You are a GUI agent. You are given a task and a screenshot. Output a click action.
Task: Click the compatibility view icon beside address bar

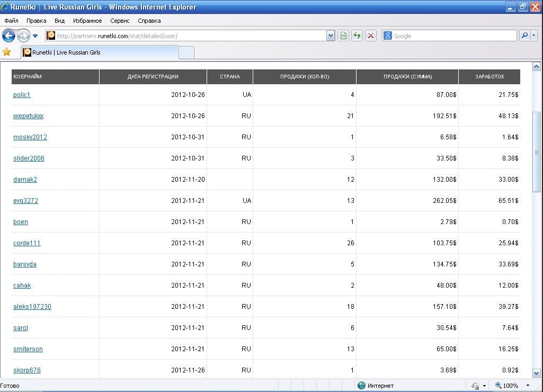[343, 35]
